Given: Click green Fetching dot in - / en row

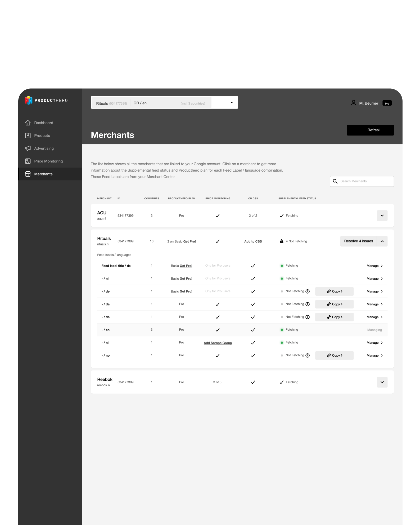Looking at the screenshot, I should click(282, 330).
